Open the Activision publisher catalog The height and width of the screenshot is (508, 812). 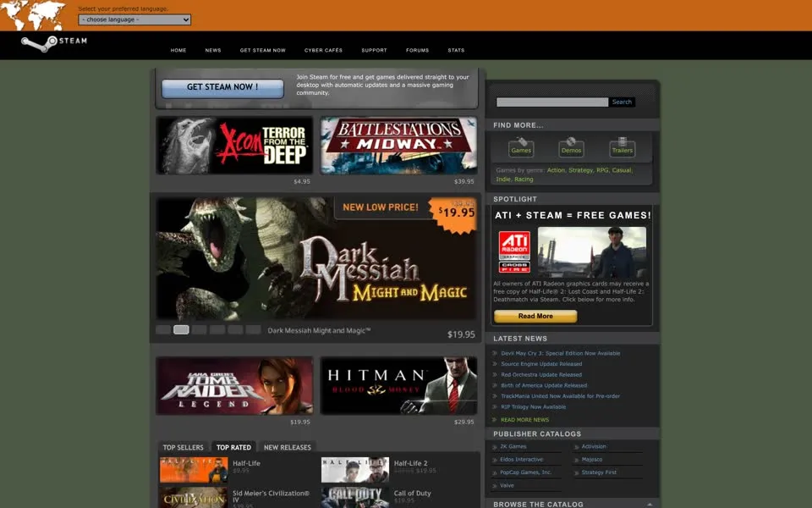coord(594,446)
